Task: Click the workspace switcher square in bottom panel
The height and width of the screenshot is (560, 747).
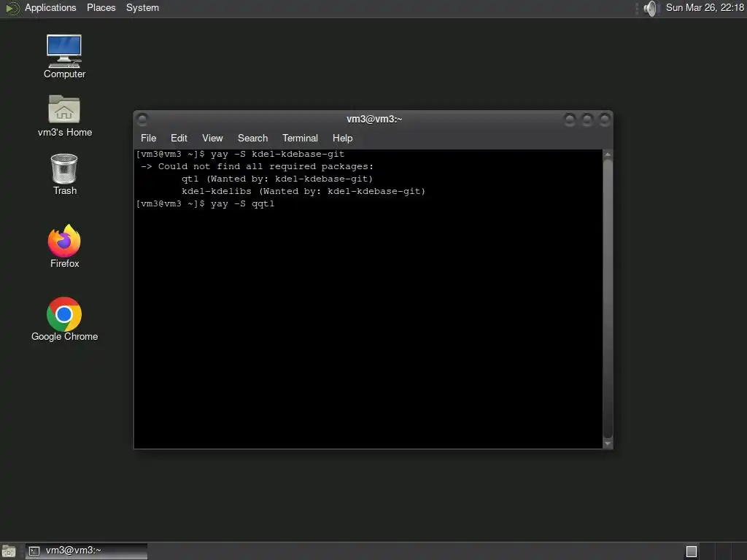Action: point(692,551)
